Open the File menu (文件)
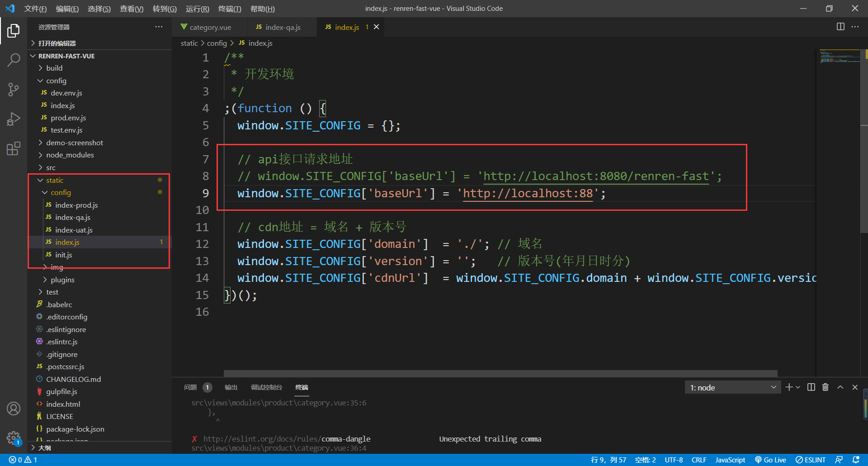Image resolution: width=868 pixels, height=466 pixels. click(35, 9)
